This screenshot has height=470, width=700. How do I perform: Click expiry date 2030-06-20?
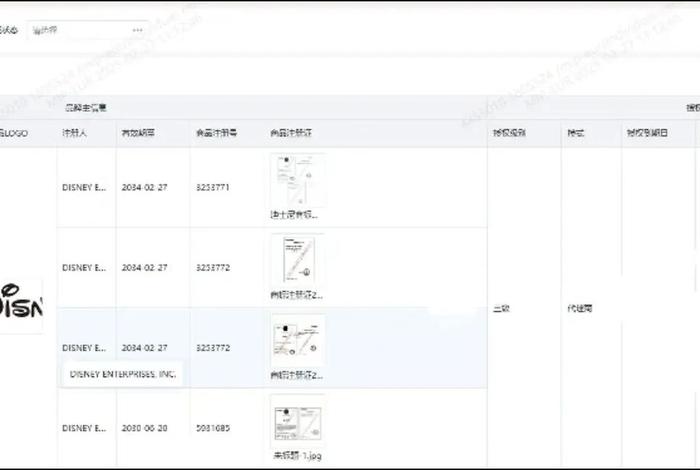click(144, 428)
